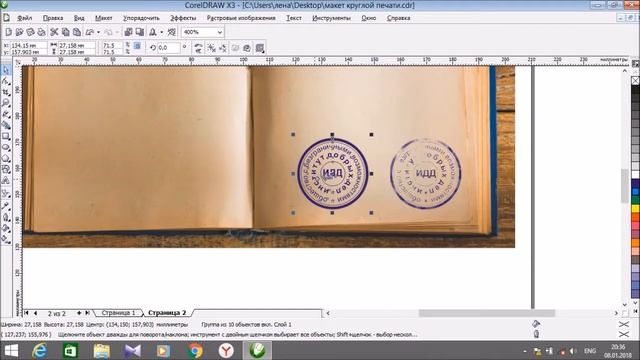Click the New document icon
Image resolution: width=640 pixels, height=360 pixels.
click(x=8, y=32)
